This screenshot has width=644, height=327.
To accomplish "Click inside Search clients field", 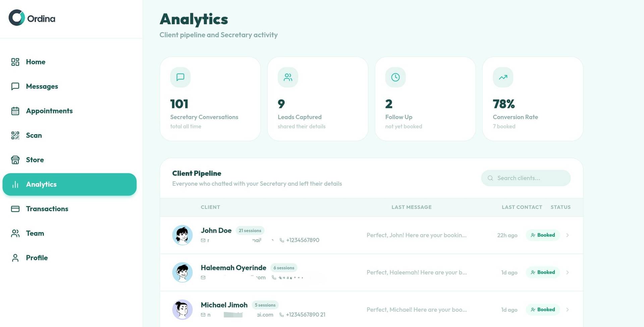I will coord(526,178).
